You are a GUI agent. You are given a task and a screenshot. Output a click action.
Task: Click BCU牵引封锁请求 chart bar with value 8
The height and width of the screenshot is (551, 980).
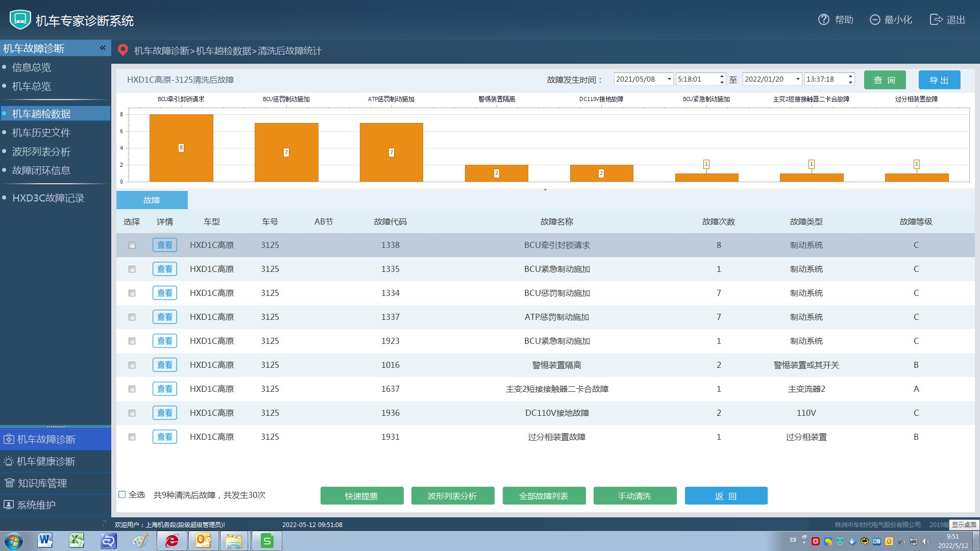181,148
